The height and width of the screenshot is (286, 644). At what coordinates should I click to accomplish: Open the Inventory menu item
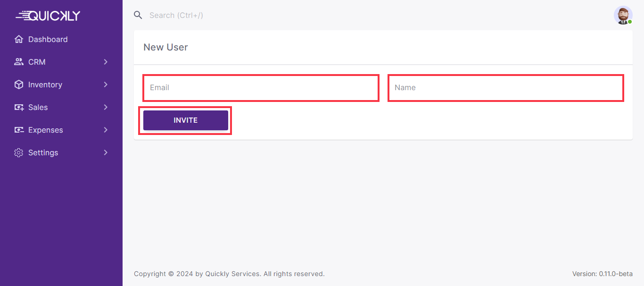tap(45, 84)
